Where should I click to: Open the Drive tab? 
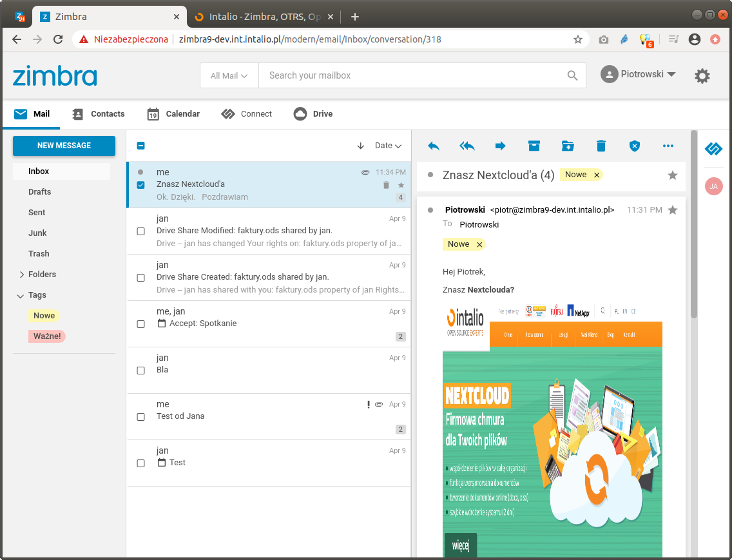(x=313, y=114)
